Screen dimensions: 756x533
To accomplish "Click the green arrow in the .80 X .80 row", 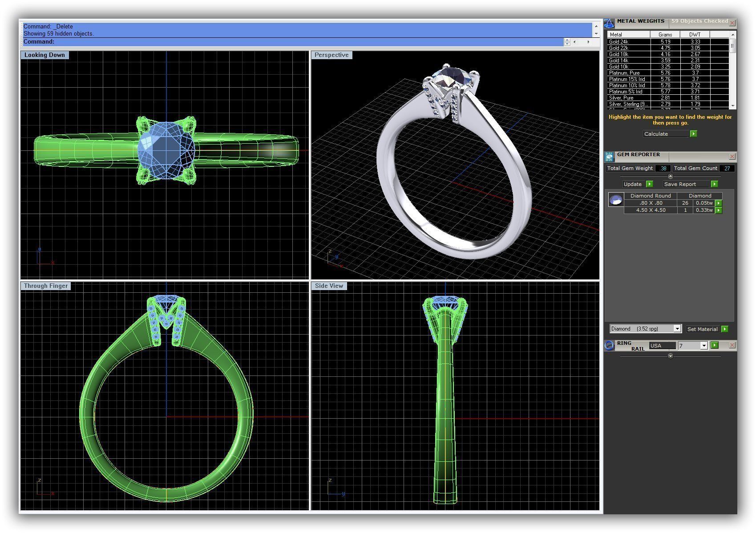I will 718,203.
